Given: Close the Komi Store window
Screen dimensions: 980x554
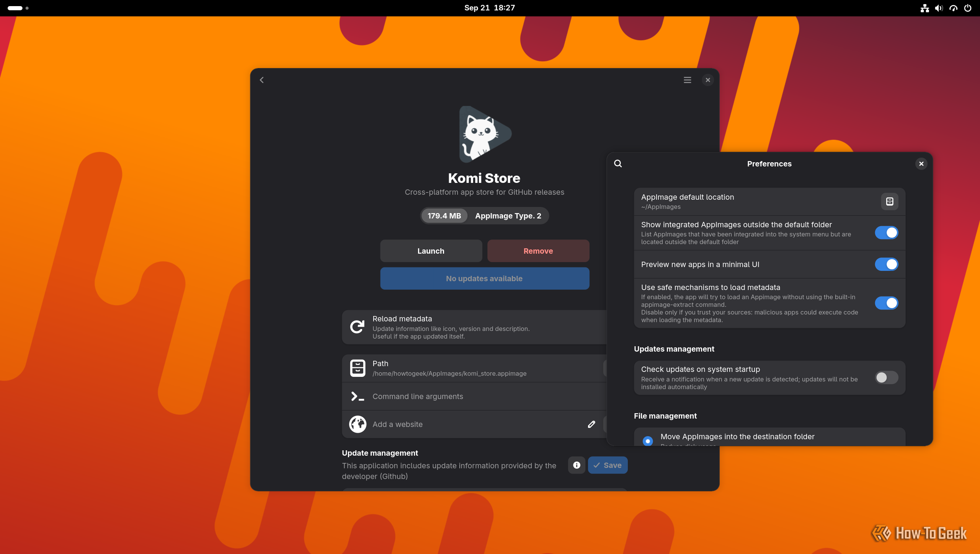Looking at the screenshot, I should pyautogui.click(x=708, y=80).
